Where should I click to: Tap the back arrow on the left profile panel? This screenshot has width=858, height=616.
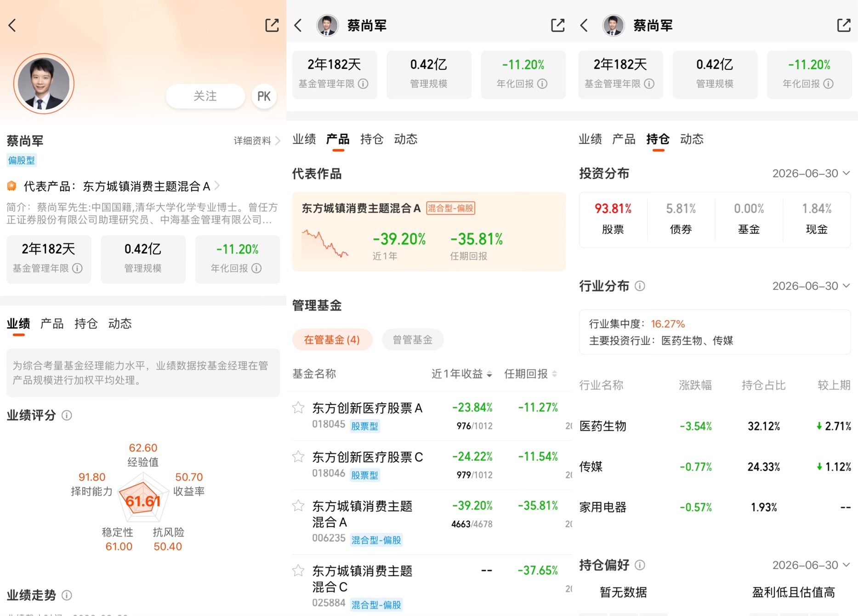(12, 25)
